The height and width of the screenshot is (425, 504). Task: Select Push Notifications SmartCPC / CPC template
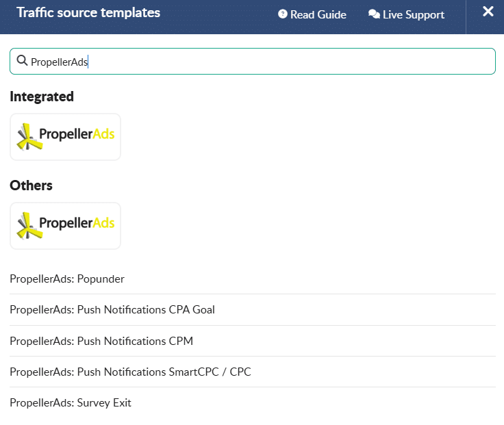130,372
